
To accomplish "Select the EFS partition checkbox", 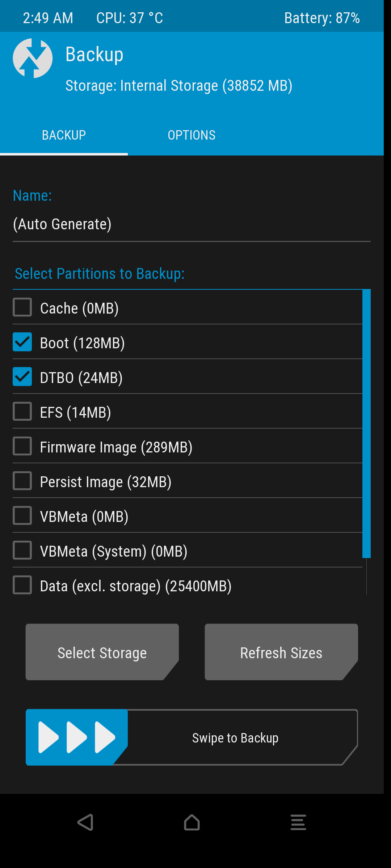I will point(22,412).
